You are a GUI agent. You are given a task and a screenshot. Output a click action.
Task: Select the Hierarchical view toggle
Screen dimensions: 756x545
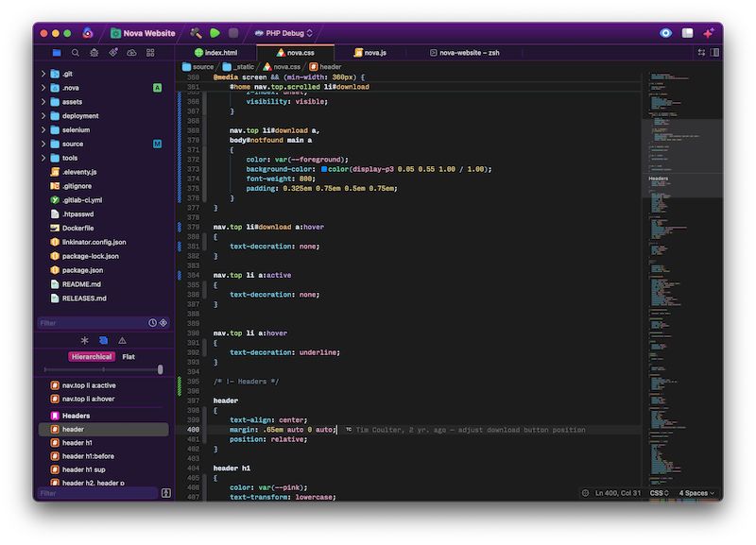tap(92, 356)
